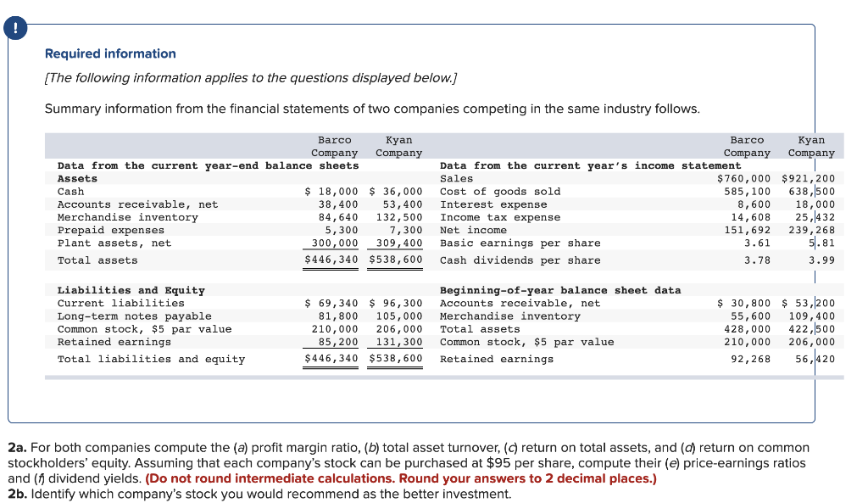Select Kyan's sales figure $921,200
Viewport: 868px width, 503px height.
pos(808,178)
